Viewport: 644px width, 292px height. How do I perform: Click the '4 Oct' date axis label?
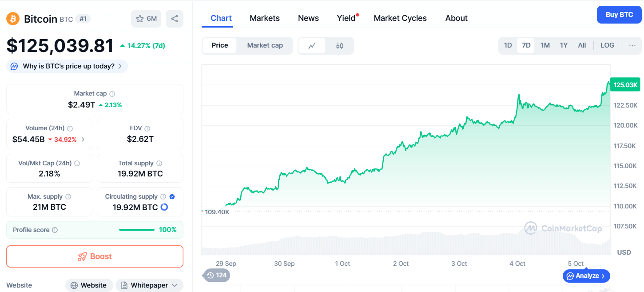coord(517,264)
